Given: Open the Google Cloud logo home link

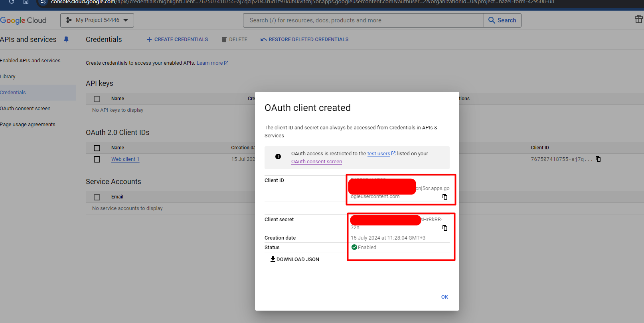Looking at the screenshot, I should click(x=23, y=20).
